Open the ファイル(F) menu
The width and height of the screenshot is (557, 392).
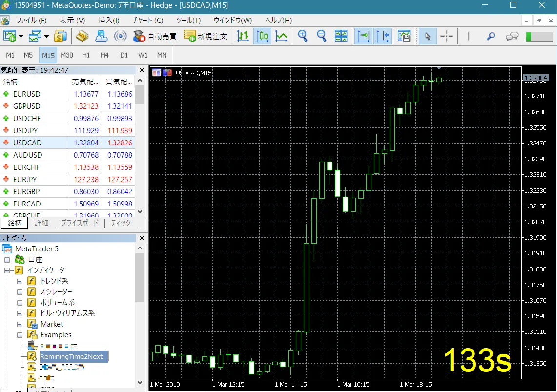pyautogui.click(x=31, y=20)
